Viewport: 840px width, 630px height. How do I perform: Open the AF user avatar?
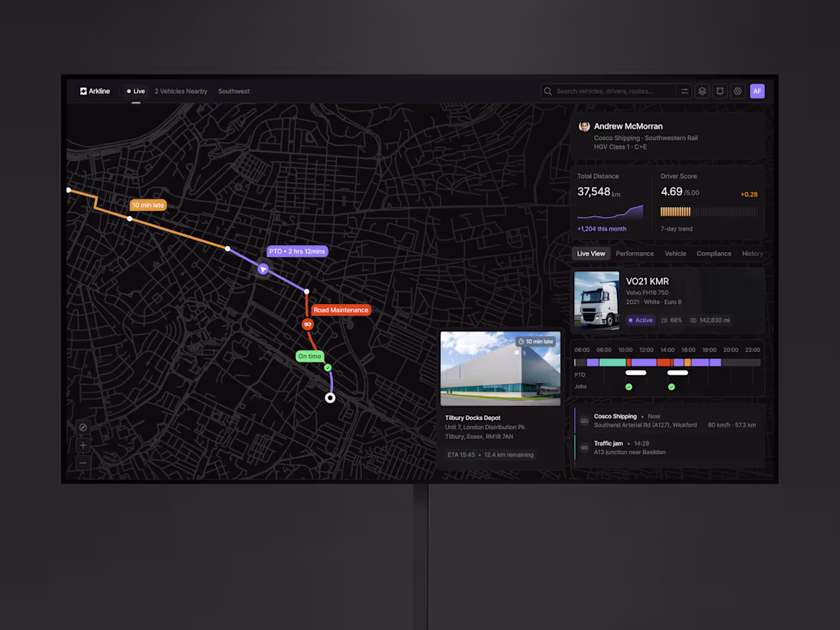(x=757, y=91)
